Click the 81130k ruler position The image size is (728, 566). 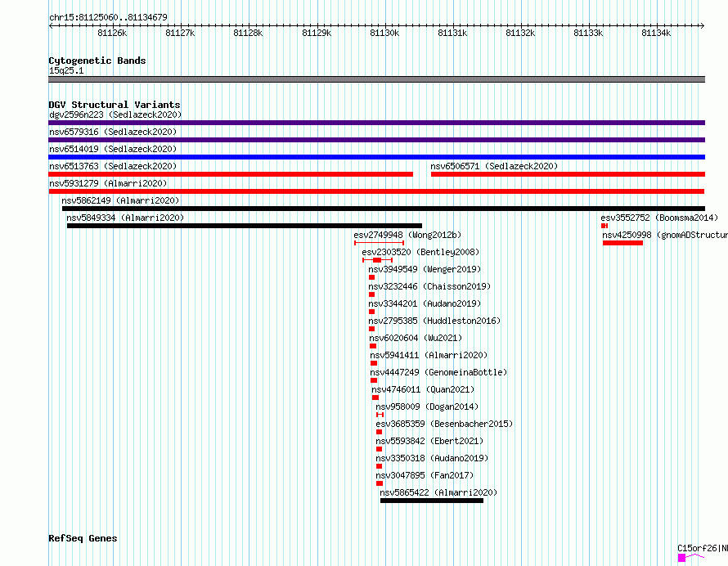pyautogui.click(x=384, y=33)
